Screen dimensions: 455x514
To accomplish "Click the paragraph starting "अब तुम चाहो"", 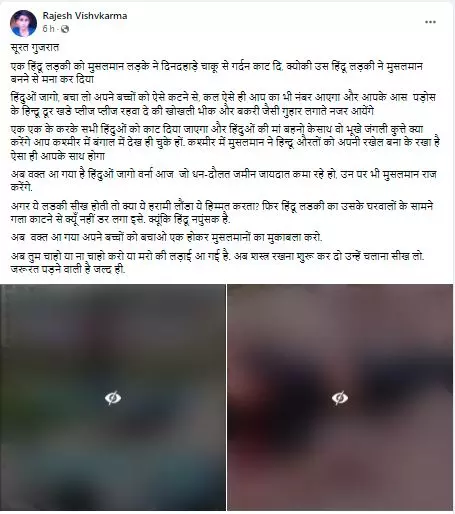I will point(218,263).
